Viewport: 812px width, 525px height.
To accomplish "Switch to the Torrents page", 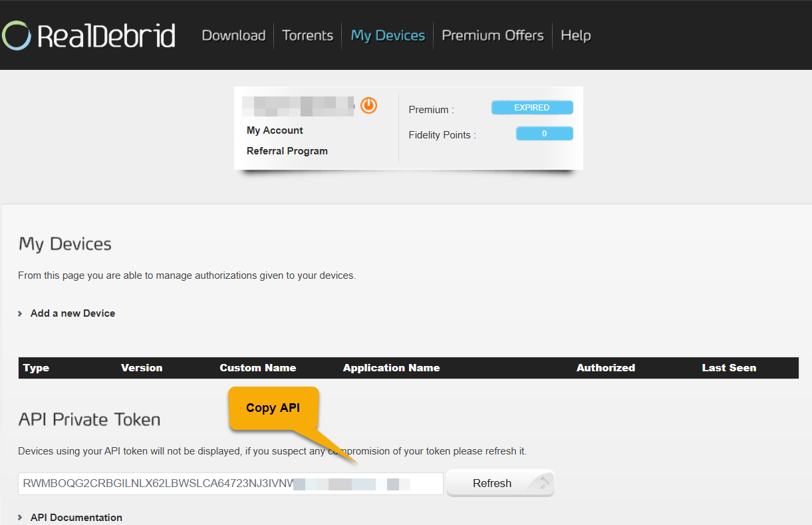I will [307, 35].
